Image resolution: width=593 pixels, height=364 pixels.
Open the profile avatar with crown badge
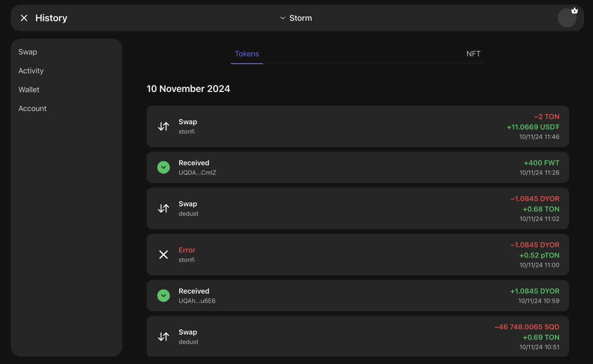[x=566, y=18]
